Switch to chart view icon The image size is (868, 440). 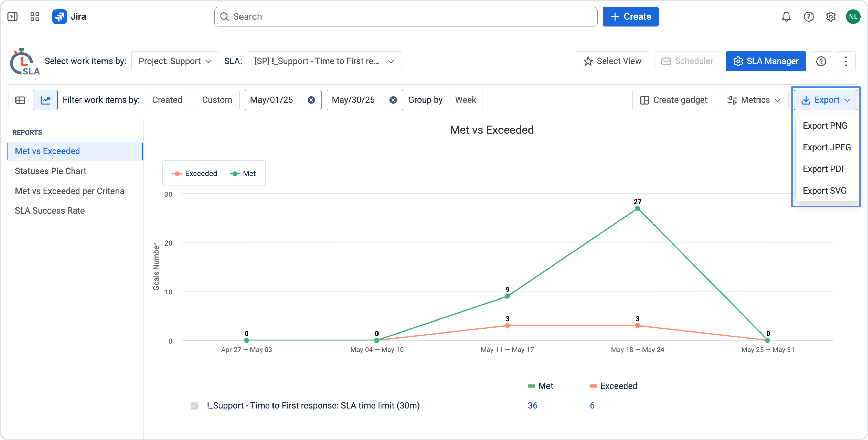[45, 100]
